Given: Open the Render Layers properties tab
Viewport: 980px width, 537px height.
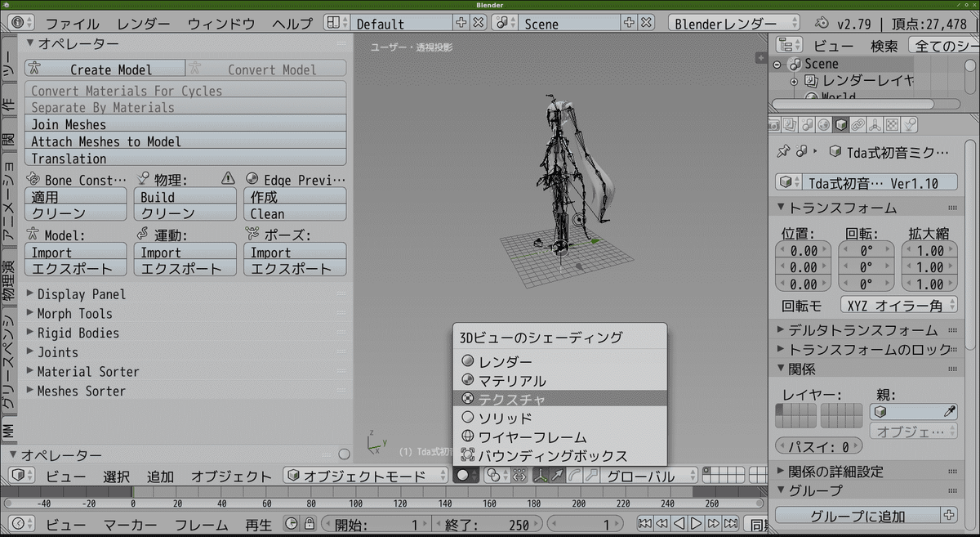Looking at the screenshot, I should coord(790,124).
